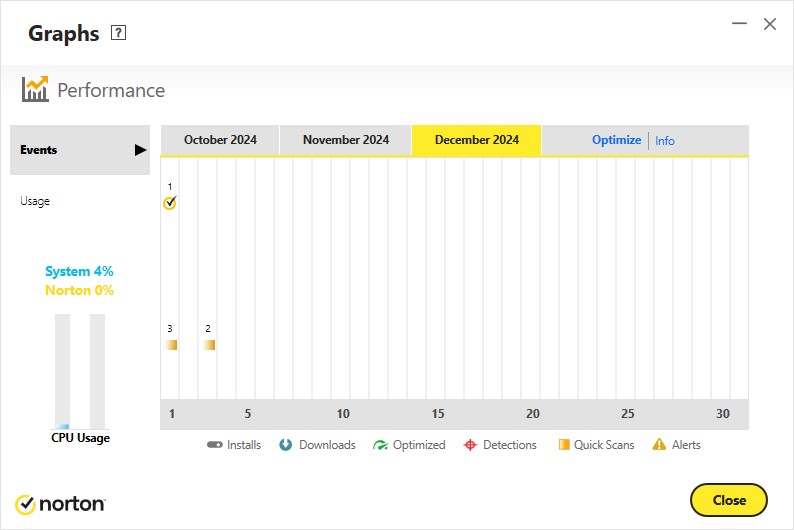Screen dimensions: 794x530
Task: Close the window with the X
Action: pos(770,24)
